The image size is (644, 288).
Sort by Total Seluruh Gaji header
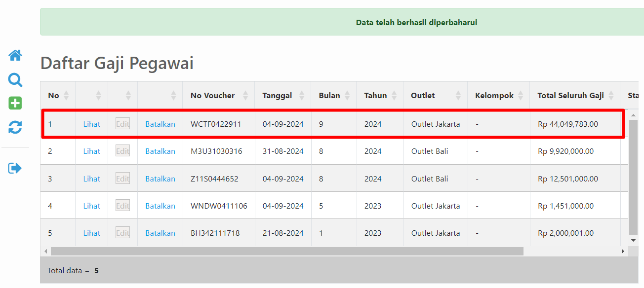575,96
